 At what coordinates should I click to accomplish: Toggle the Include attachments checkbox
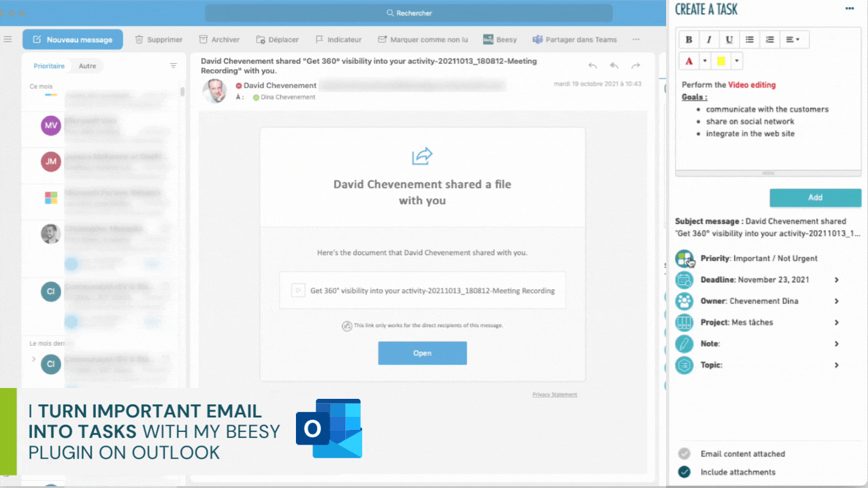(x=684, y=472)
